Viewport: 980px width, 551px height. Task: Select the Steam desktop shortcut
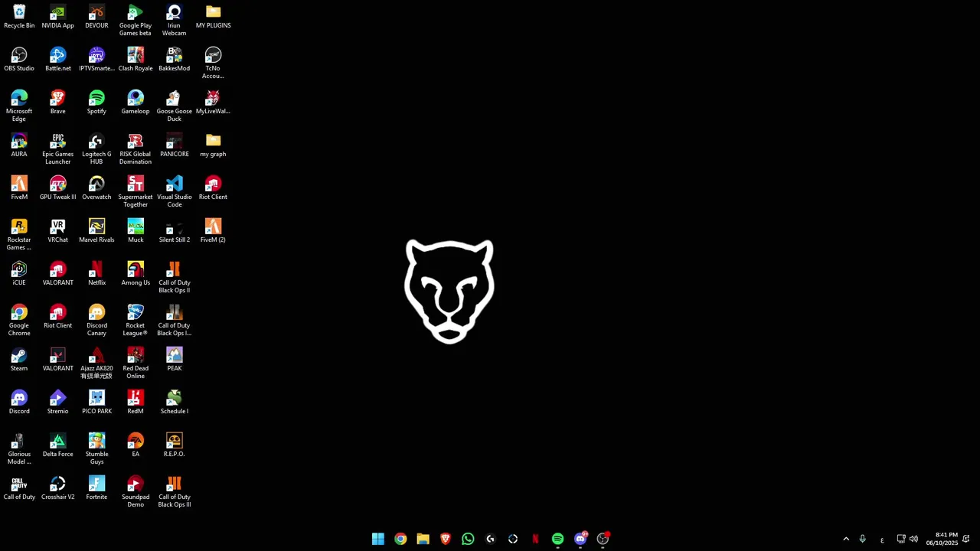[x=19, y=360]
